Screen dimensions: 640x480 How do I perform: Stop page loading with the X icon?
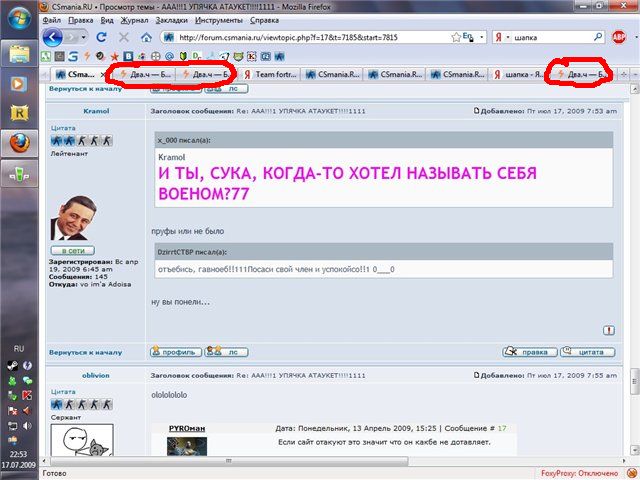coord(124,38)
